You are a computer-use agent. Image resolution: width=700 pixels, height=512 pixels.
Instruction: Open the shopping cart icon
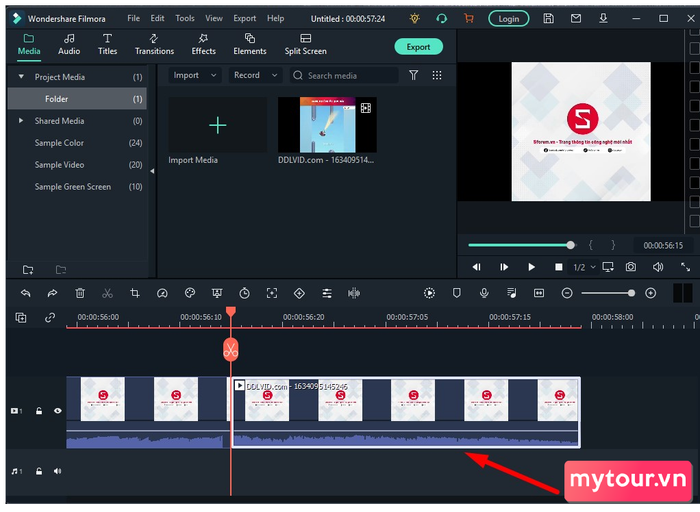pos(469,18)
